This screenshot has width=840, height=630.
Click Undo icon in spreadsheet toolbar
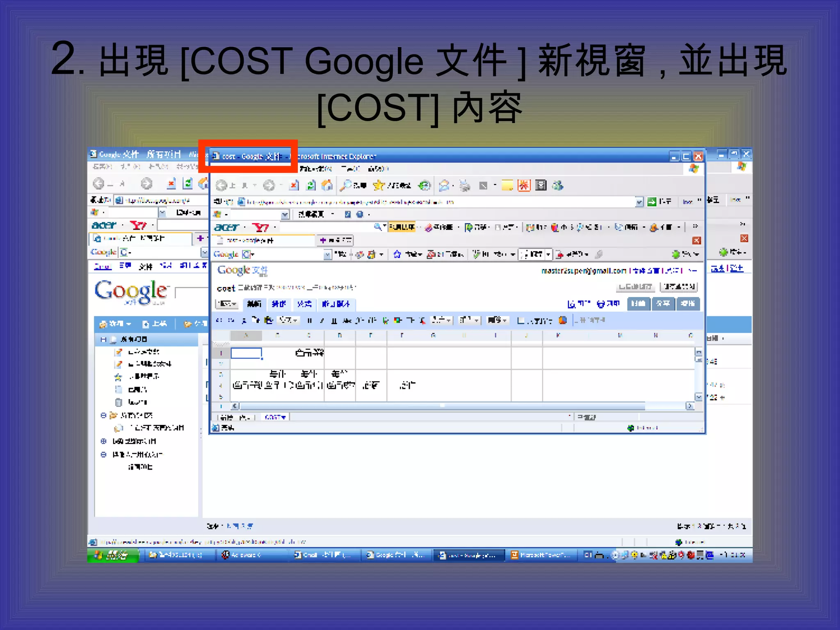coord(219,320)
